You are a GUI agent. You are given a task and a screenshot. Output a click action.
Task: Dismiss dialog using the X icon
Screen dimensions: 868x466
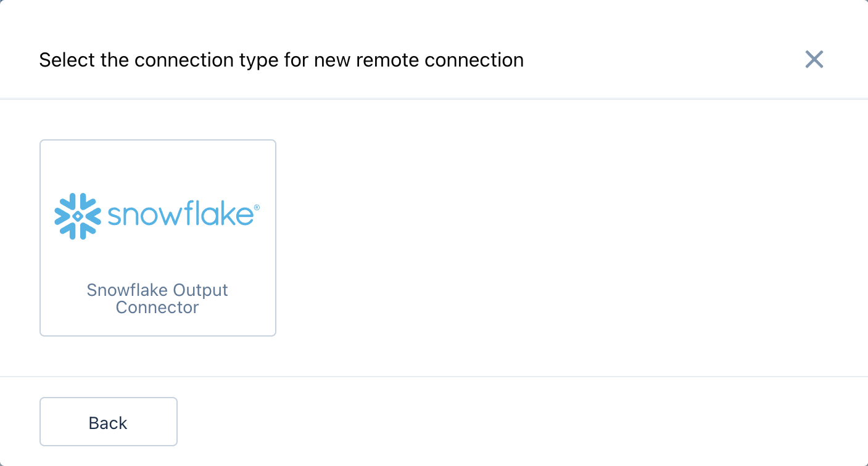click(x=814, y=60)
